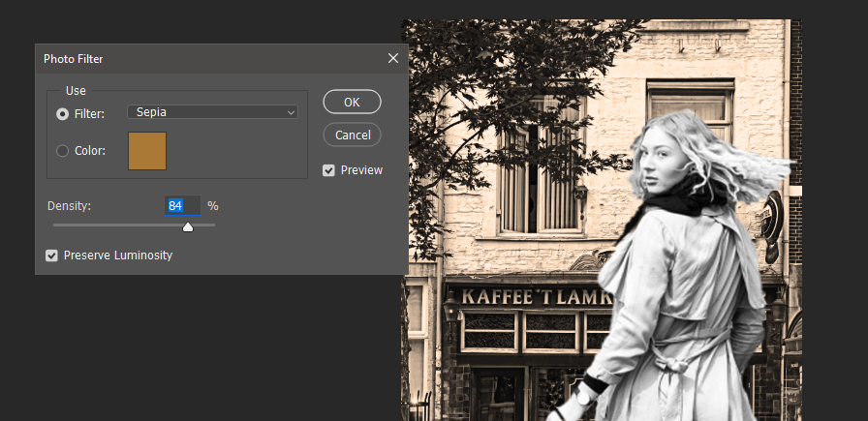Select the Filter radio button

click(63, 113)
